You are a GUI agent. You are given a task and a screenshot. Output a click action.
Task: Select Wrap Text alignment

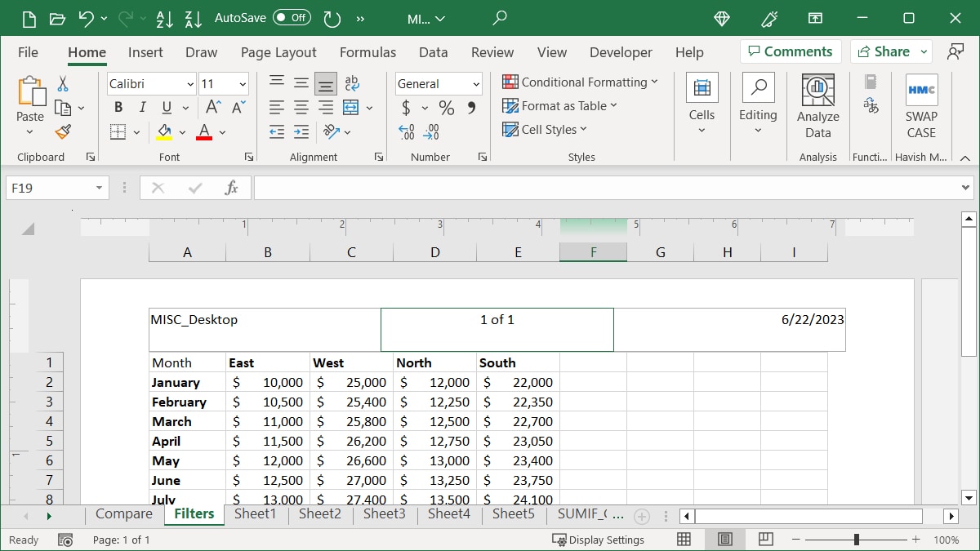351,82
